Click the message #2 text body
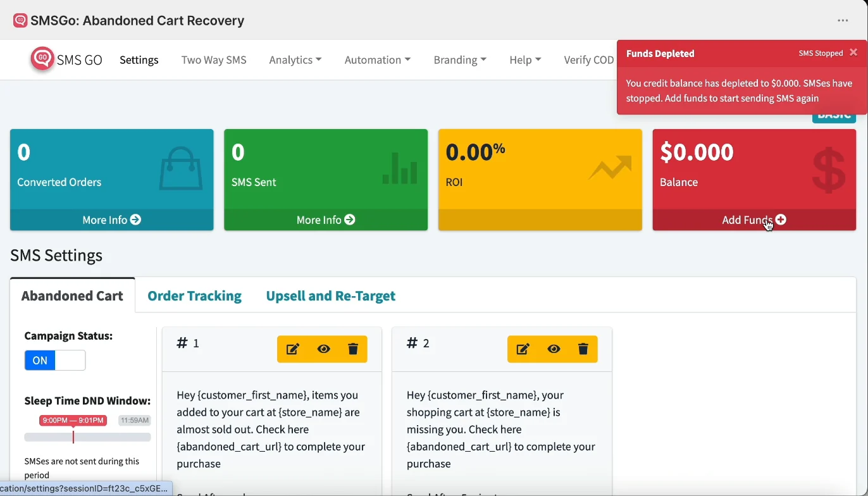868x496 pixels. (501, 430)
